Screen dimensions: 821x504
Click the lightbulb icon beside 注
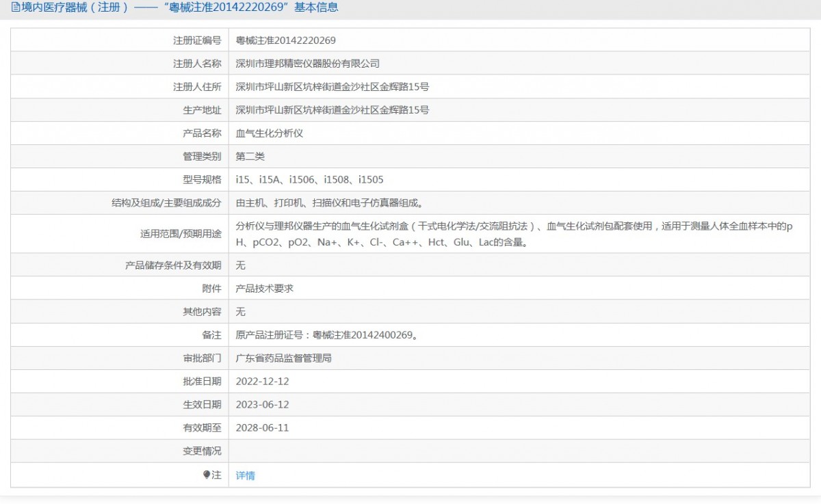(207, 475)
